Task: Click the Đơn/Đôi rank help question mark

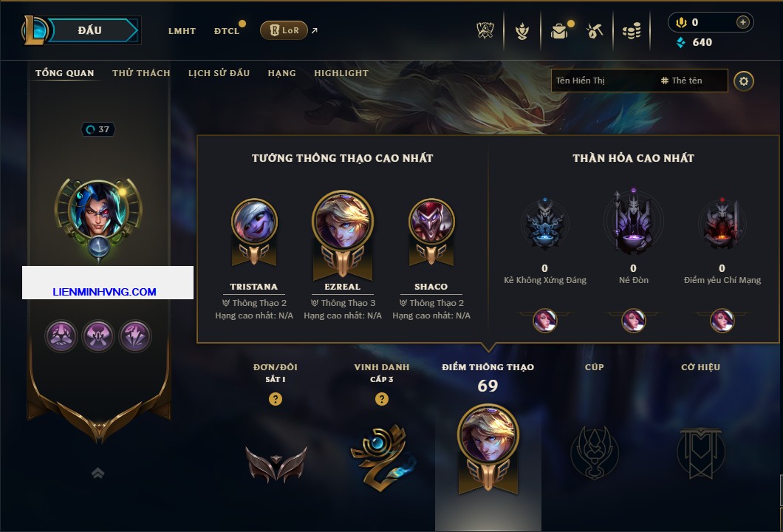Action: click(275, 398)
